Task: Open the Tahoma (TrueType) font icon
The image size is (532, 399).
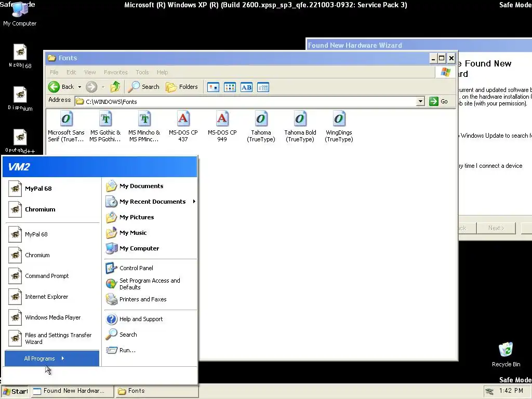Action: click(261, 127)
